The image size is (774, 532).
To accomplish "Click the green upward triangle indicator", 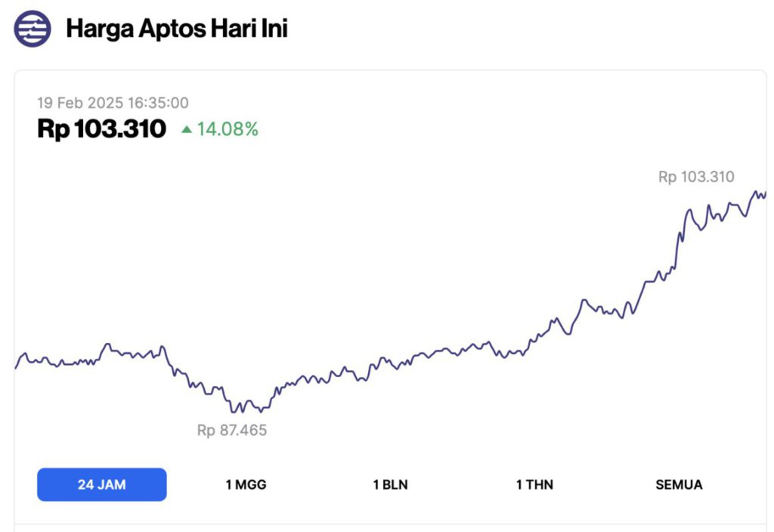I will click(187, 129).
